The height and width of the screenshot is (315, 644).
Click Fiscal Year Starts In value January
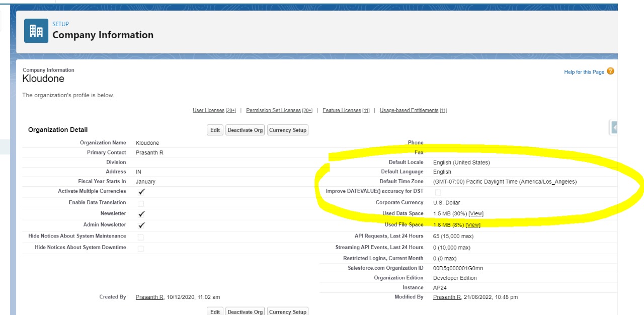(x=145, y=181)
